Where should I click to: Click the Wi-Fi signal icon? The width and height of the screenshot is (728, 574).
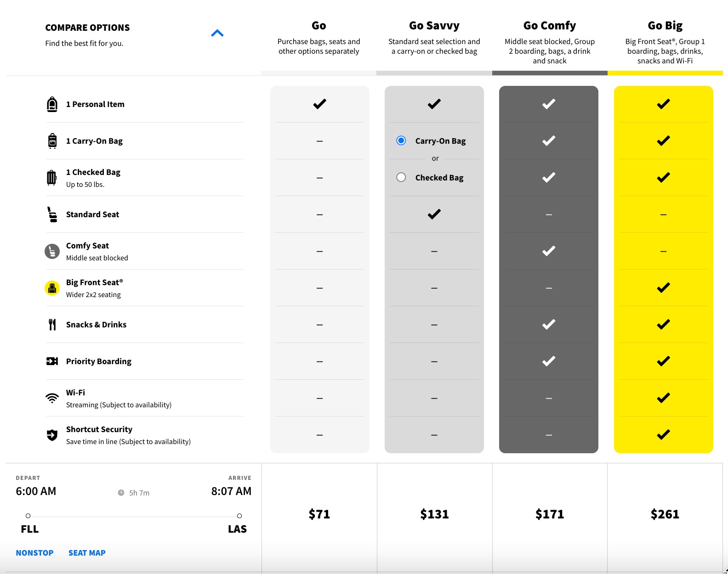click(x=52, y=398)
